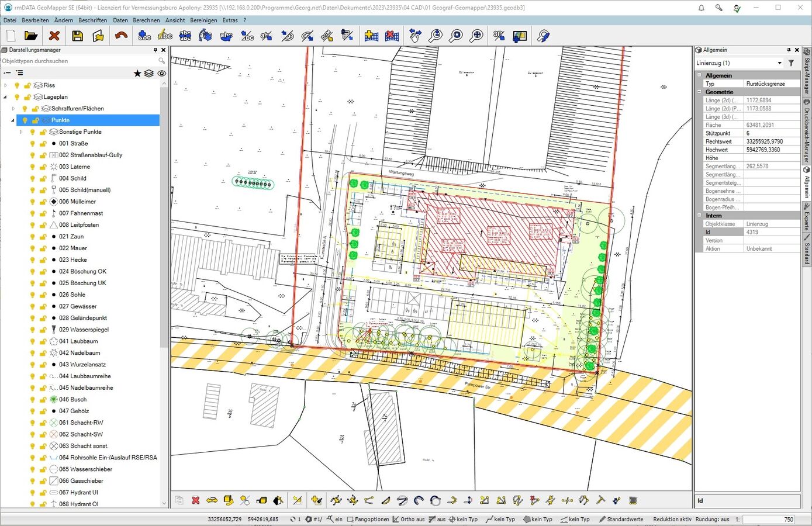Select the pan hand tool
The image size is (812, 526).
click(415, 36)
